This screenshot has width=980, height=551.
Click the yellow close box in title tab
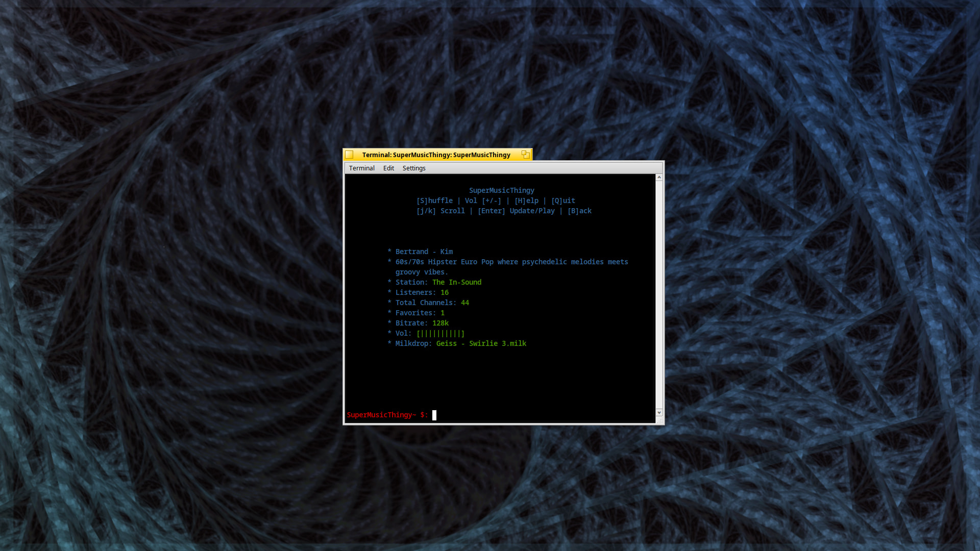[350, 155]
